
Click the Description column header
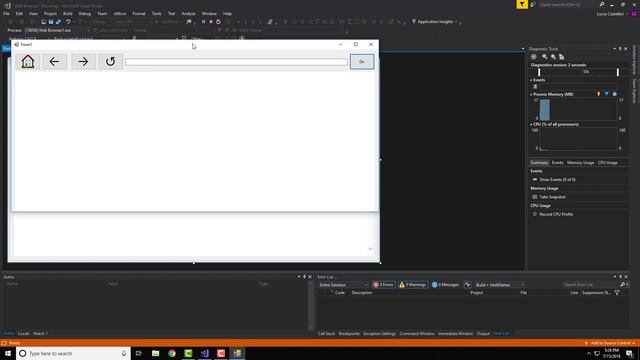(362, 293)
